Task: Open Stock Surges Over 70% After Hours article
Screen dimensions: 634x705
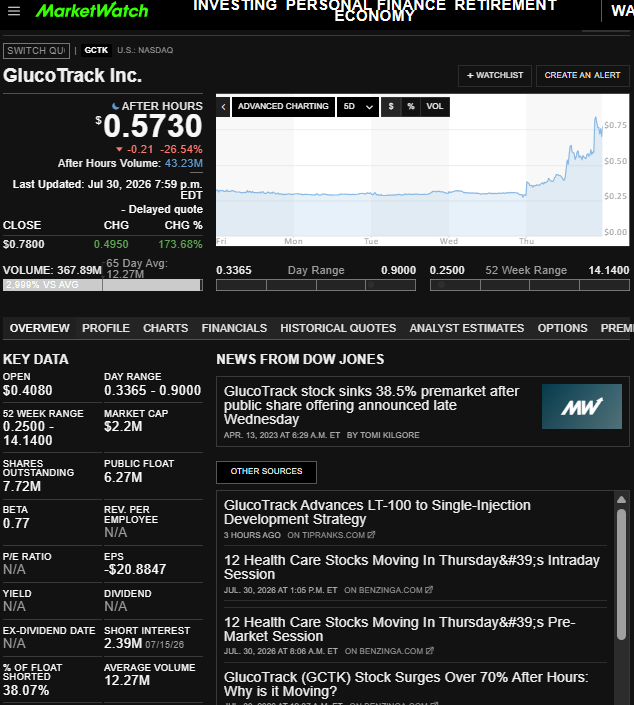Action: click(406, 684)
